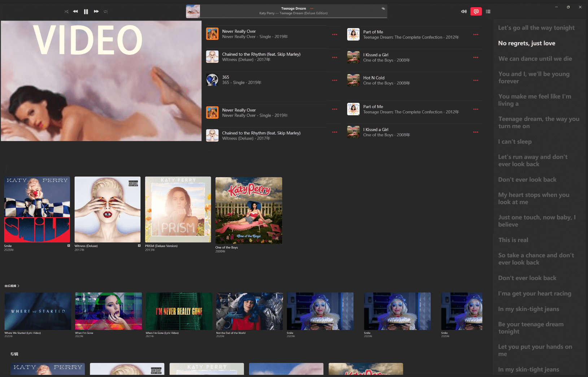The height and width of the screenshot is (377, 588).
Task: Play the 365 single artwork
Action: 212,80
